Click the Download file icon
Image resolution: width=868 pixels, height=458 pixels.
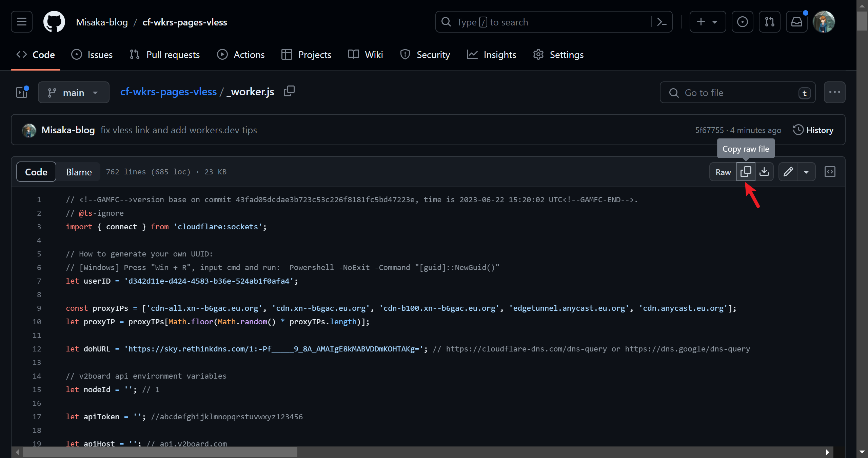(x=764, y=171)
